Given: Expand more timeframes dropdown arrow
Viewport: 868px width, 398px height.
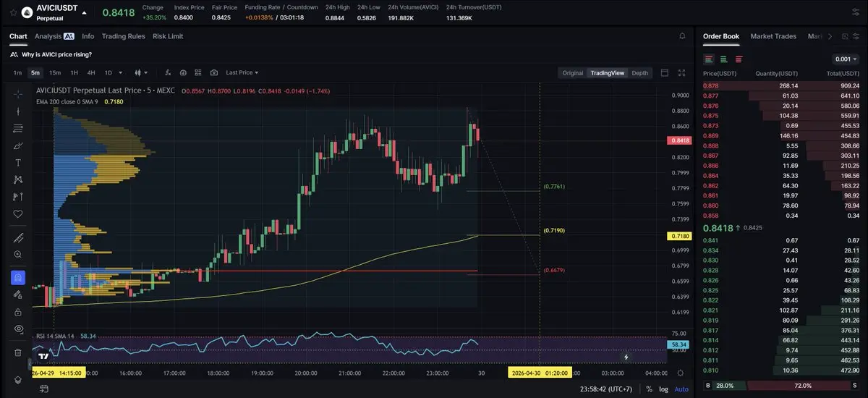Looking at the screenshot, I should (120, 72).
